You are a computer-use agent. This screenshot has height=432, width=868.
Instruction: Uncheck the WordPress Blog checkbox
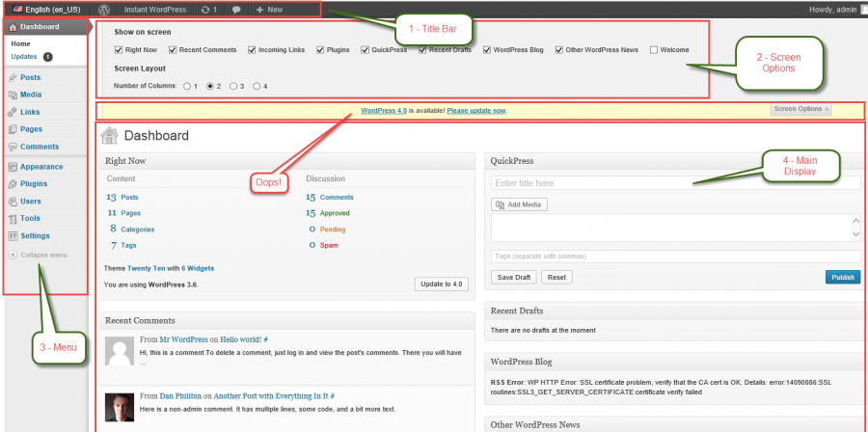pyautogui.click(x=487, y=50)
